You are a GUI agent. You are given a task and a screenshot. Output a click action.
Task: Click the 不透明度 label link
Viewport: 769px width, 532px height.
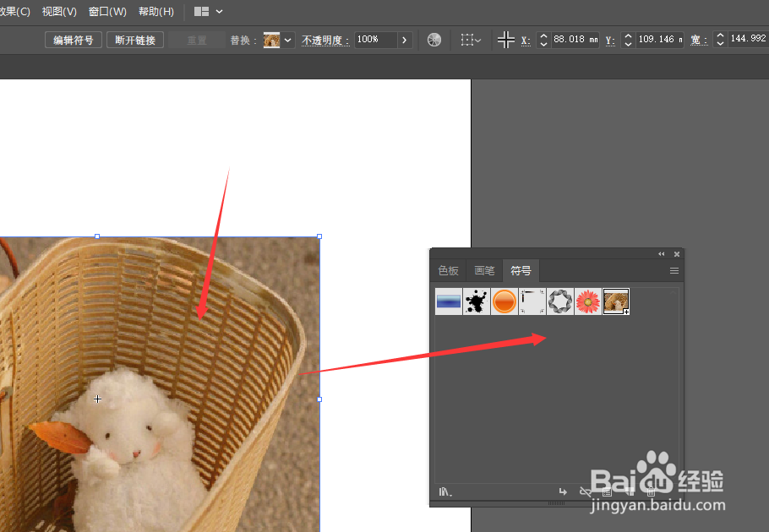[x=325, y=41]
